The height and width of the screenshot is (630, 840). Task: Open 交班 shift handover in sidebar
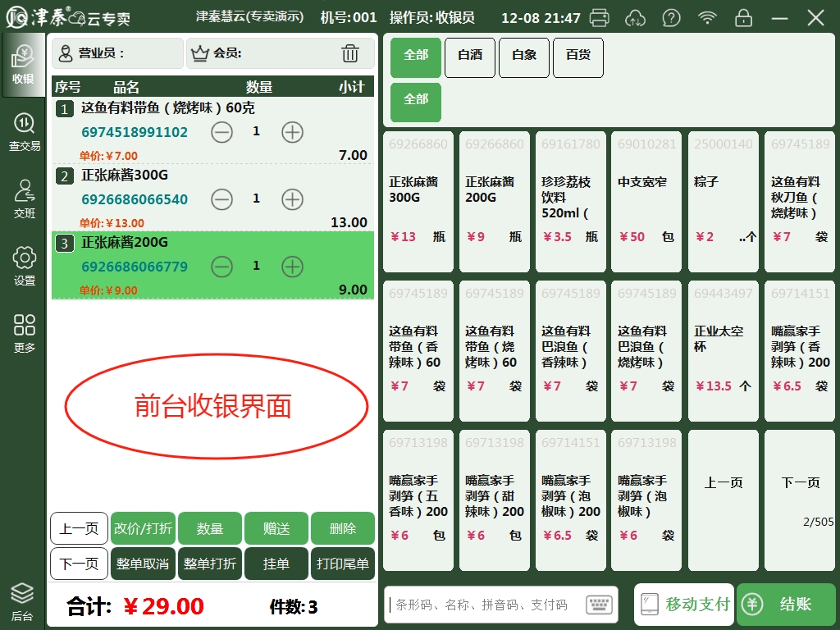click(x=24, y=200)
